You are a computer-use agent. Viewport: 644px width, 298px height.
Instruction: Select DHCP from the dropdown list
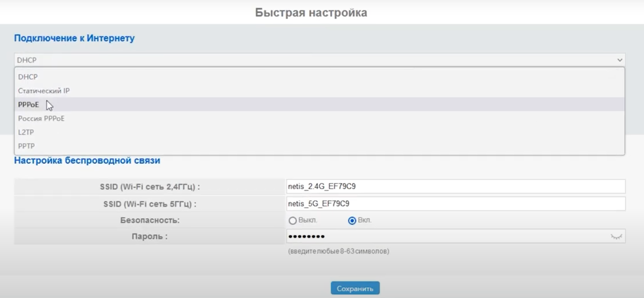[x=320, y=77]
